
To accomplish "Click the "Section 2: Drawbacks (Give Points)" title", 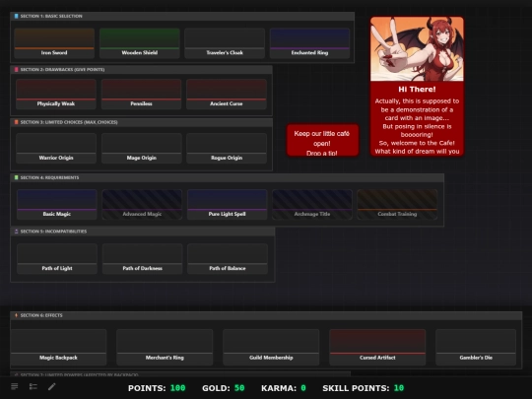I will click(x=62, y=70).
